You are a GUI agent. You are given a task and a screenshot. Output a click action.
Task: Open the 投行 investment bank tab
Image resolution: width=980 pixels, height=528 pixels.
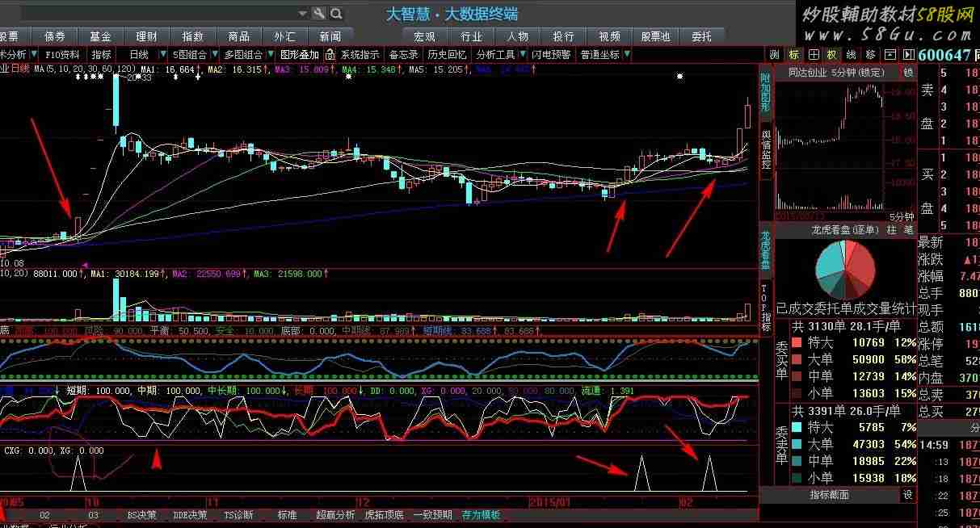[564, 36]
